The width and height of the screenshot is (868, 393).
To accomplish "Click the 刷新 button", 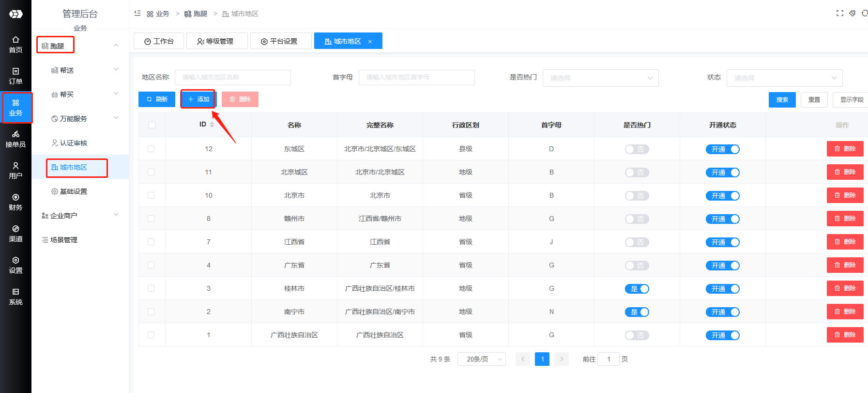I will 157,99.
